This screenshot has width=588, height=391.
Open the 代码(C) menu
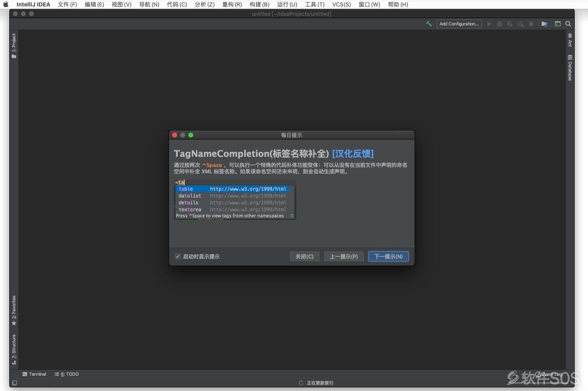177,4
